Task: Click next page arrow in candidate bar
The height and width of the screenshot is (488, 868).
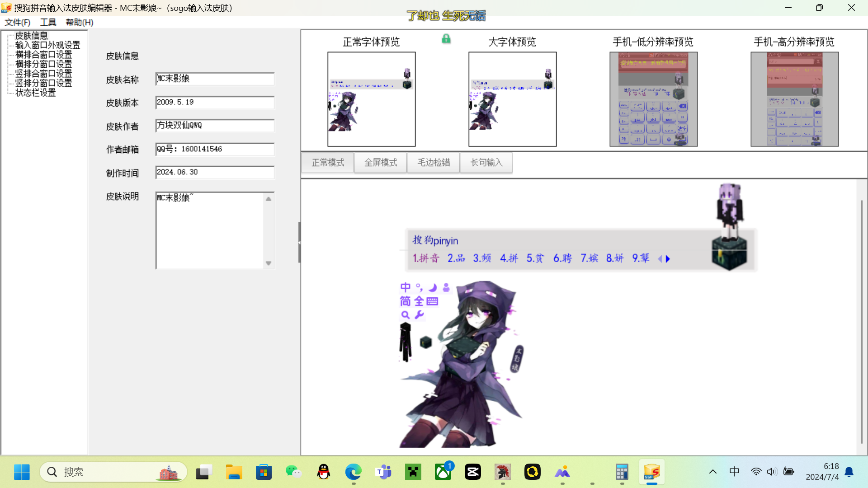Action: pyautogui.click(x=668, y=259)
